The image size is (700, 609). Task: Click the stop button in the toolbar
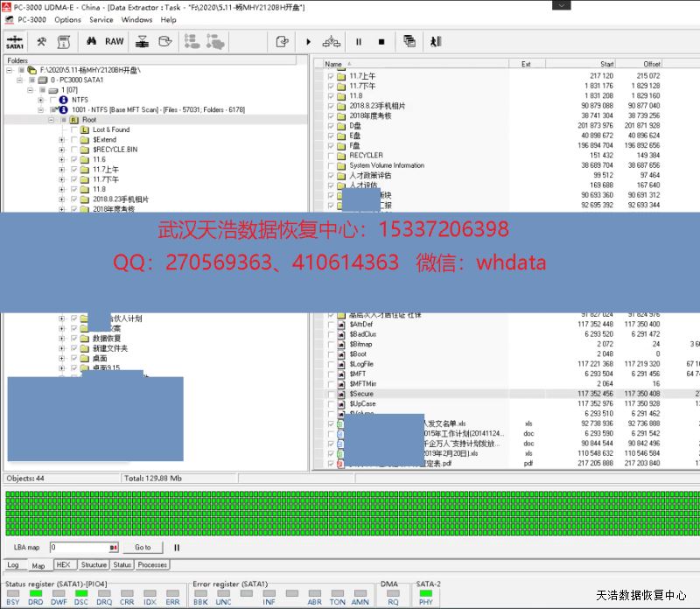[381, 41]
